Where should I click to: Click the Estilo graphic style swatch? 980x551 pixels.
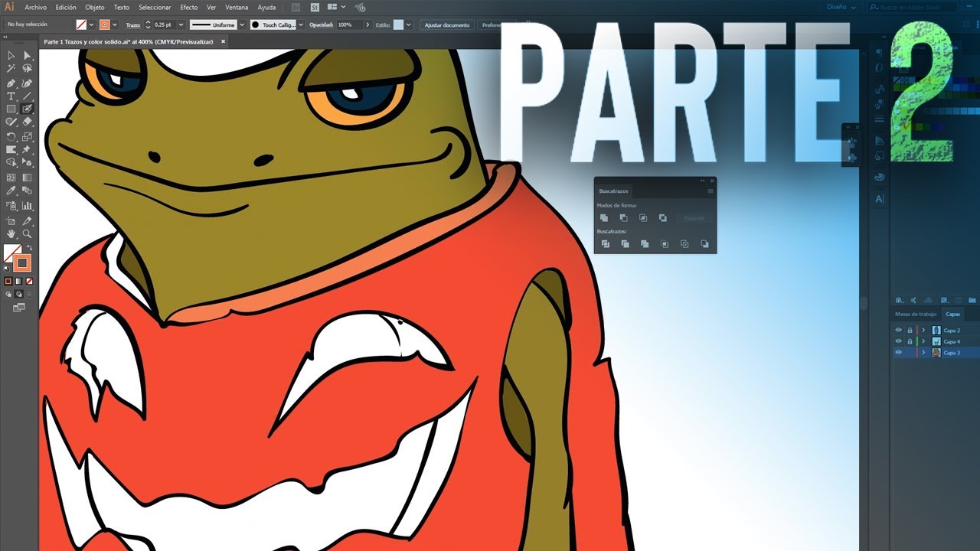[x=398, y=24]
